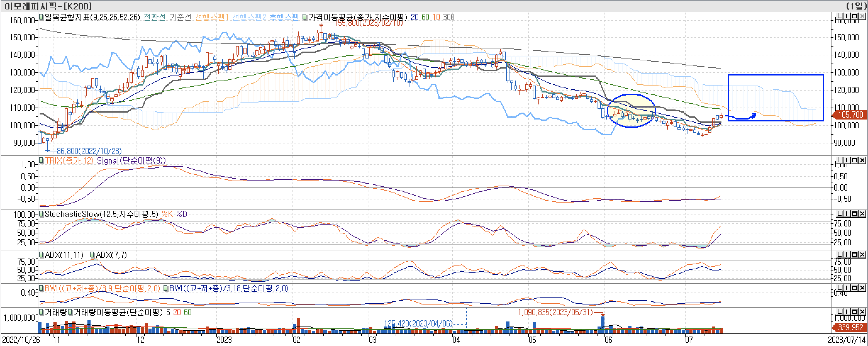Click the L button on the price chart panel
Viewport: 868px width, 346px height.
coord(840,16)
